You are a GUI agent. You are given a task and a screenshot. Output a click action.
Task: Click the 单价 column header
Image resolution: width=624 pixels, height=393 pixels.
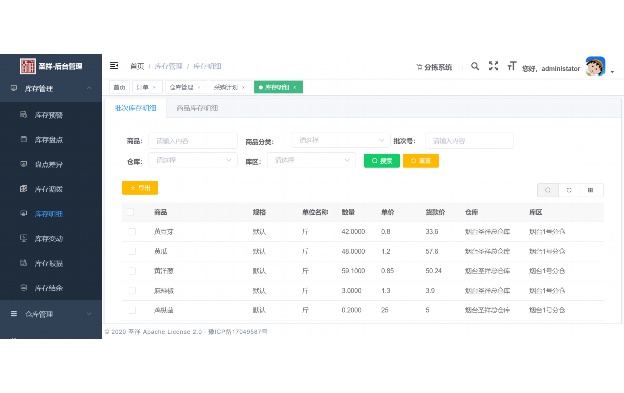pyautogui.click(x=388, y=212)
